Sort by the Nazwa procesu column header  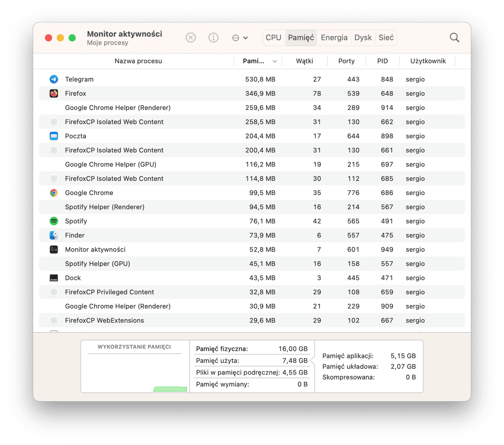138,61
